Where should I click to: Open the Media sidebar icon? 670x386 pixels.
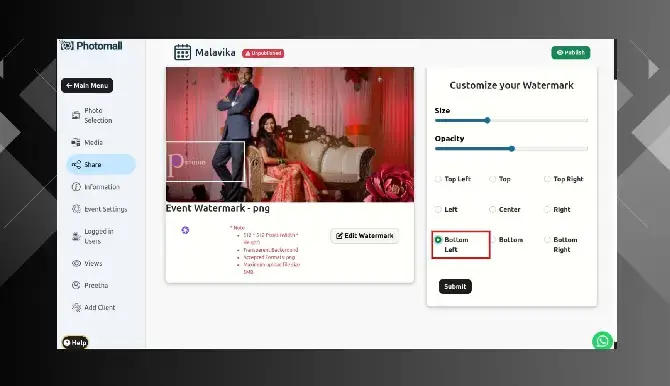click(76, 142)
